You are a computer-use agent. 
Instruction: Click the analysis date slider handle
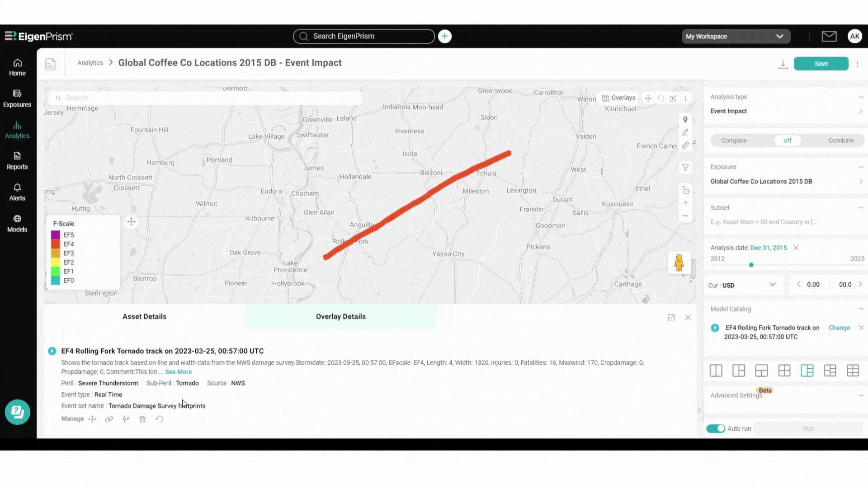pyautogui.click(x=751, y=265)
